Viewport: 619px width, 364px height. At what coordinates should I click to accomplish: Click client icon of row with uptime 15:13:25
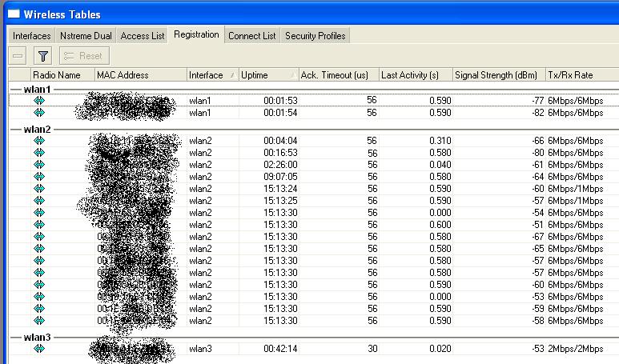click(x=39, y=201)
